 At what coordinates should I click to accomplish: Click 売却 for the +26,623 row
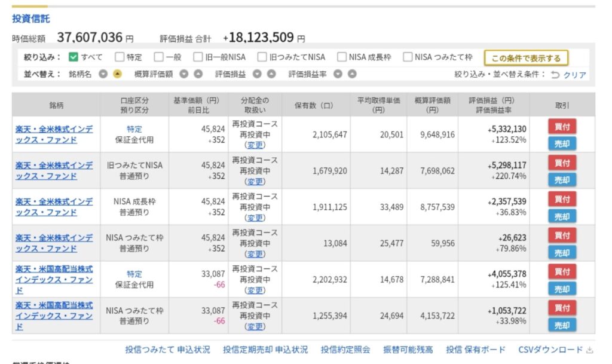point(562,252)
